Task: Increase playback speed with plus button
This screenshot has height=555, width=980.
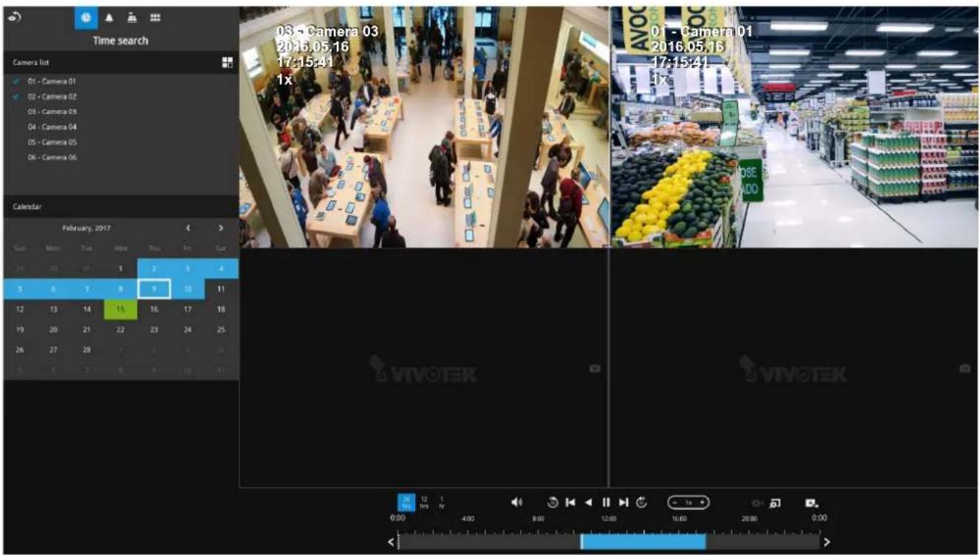Action: coord(703,502)
